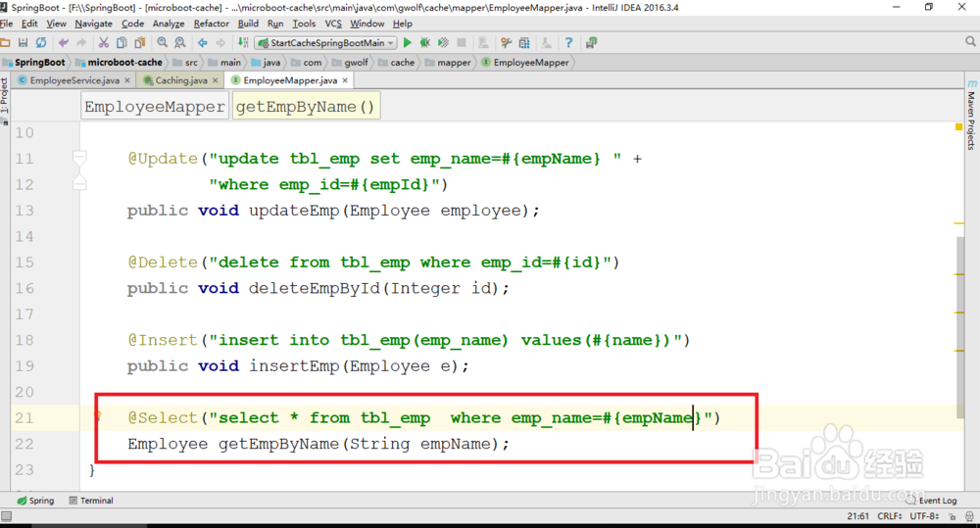Click the cache folder breadcrumb

coord(396,62)
